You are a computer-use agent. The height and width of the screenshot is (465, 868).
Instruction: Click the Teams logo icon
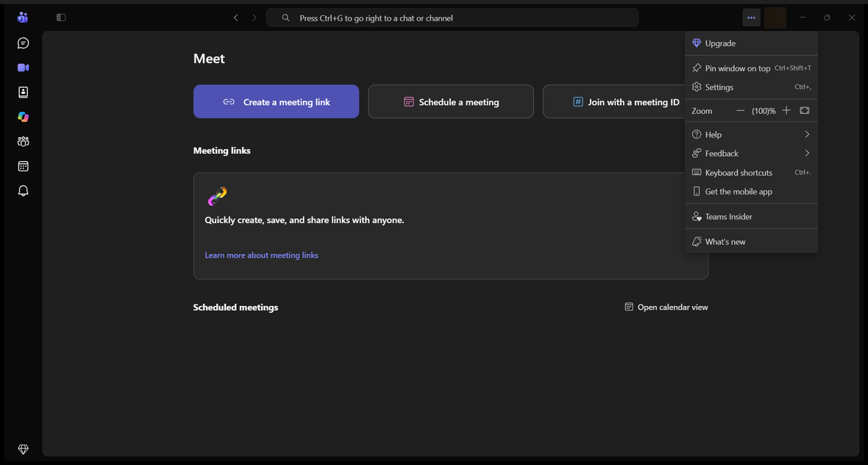pos(23,17)
